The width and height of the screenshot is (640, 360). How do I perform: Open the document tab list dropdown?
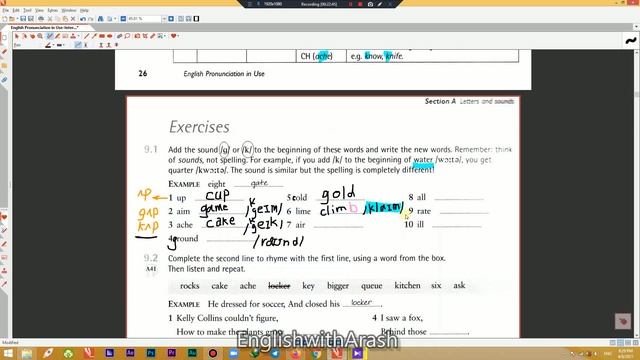(x=636, y=27)
